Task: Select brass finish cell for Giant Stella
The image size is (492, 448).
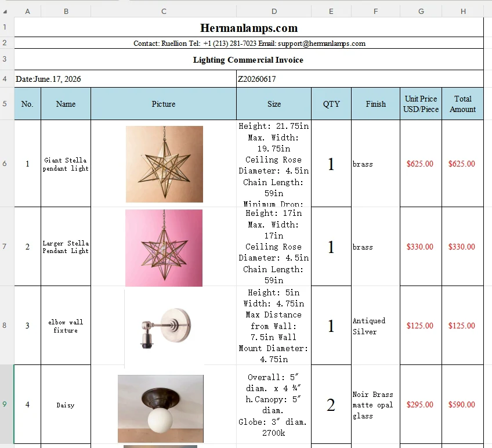Action: [375, 164]
